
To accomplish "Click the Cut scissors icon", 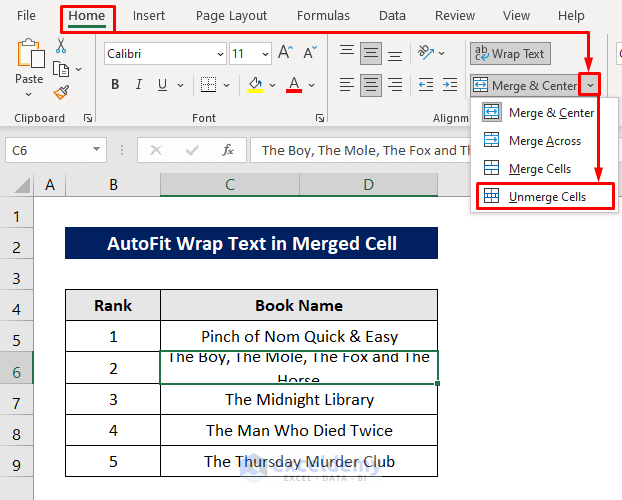I will 61,46.
